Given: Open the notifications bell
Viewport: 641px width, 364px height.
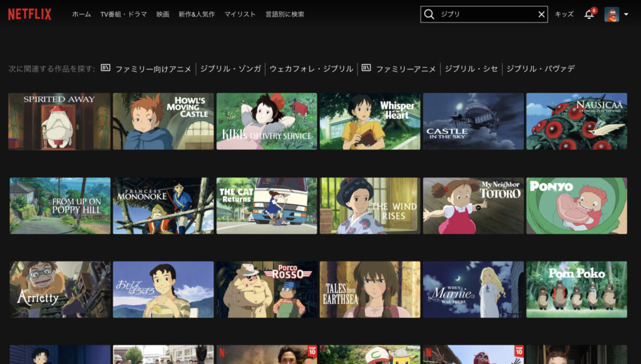Looking at the screenshot, I should click(x=589, y=14).
